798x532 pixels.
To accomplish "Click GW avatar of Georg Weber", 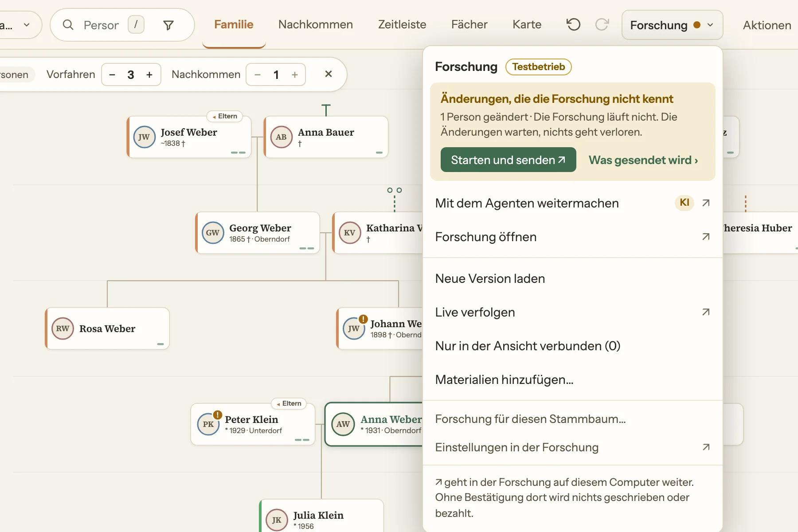I will (213, 233).
